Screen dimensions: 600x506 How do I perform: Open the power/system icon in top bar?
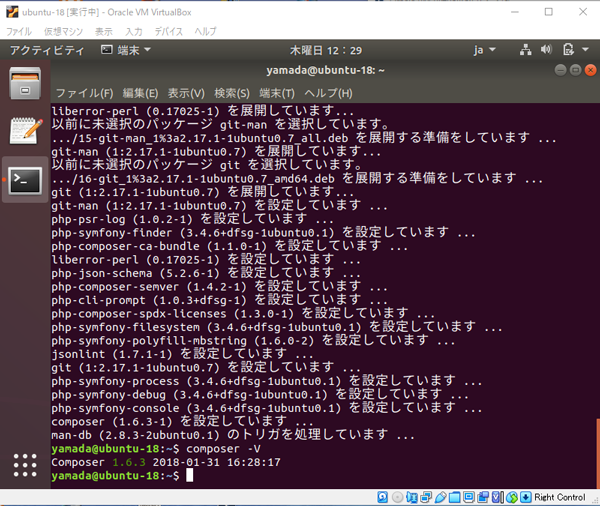(568, 49)
